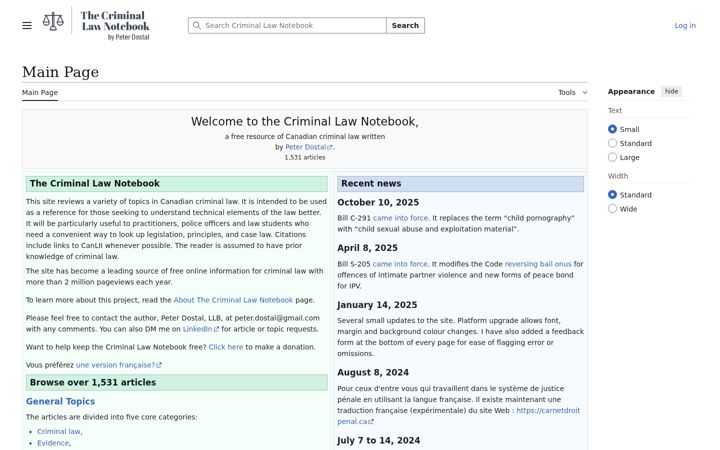Select Small text size
The image size is (720, 450).
pyautogui.click(x=612, y=129)
